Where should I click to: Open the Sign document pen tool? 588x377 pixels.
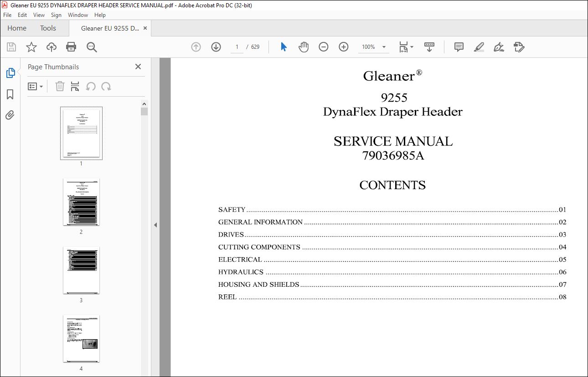[x=499, y=47]
